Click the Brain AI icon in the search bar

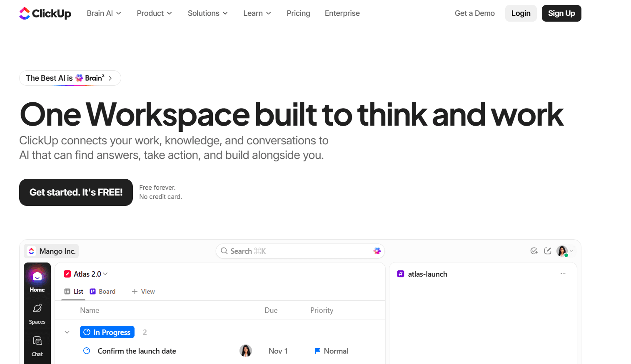tap(377, 251)
